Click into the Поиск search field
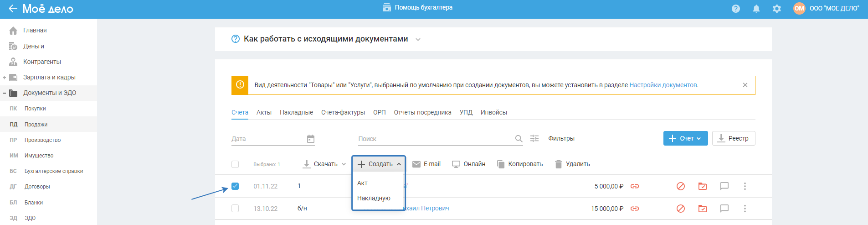 (433, 139)
